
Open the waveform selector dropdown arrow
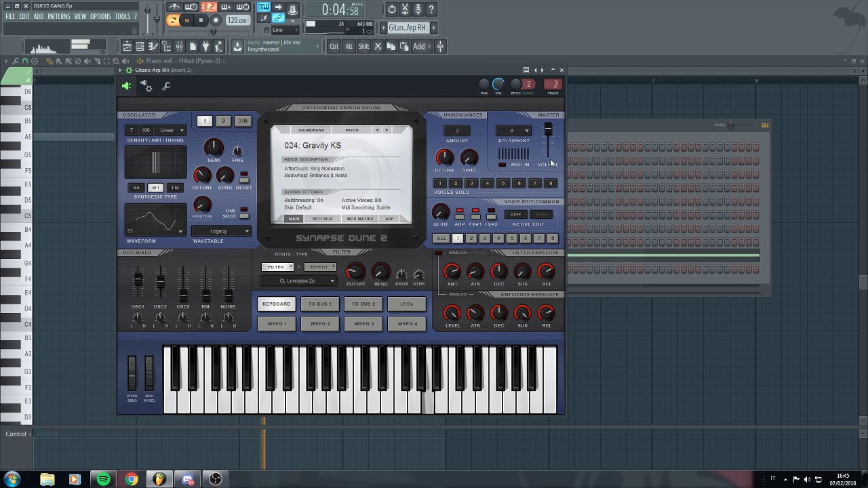pos(180,232)
